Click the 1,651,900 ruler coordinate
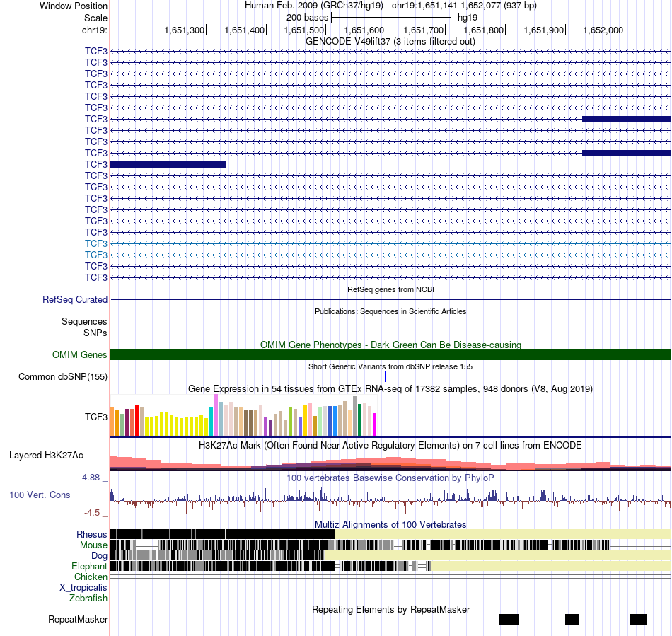Screen dimensions: 672x636 point(543,30)
